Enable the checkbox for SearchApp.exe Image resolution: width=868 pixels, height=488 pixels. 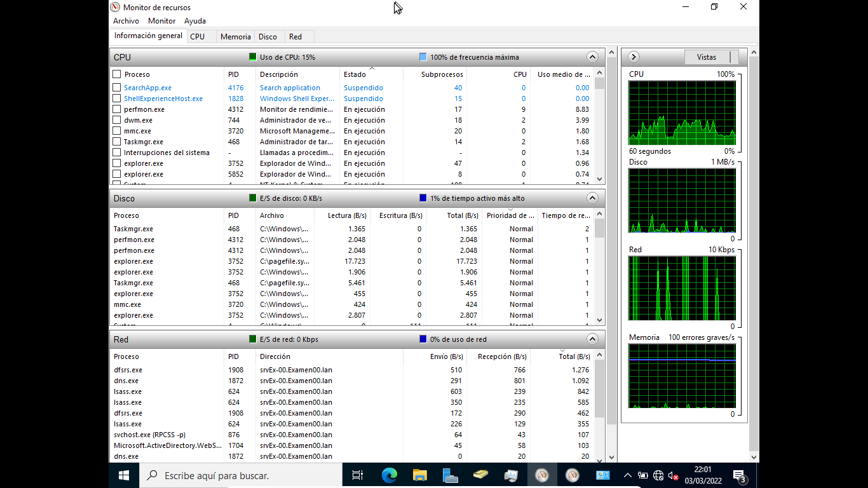tap(117, 87)
